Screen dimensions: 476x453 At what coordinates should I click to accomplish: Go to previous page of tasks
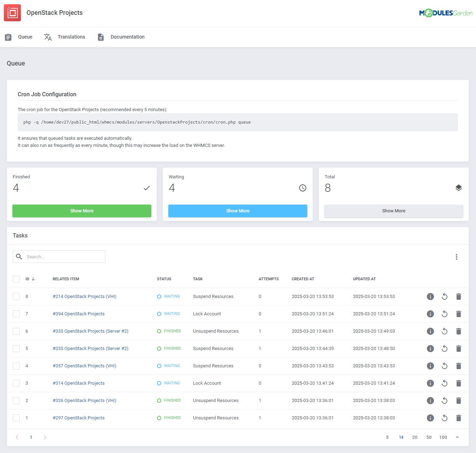(17, 437)
